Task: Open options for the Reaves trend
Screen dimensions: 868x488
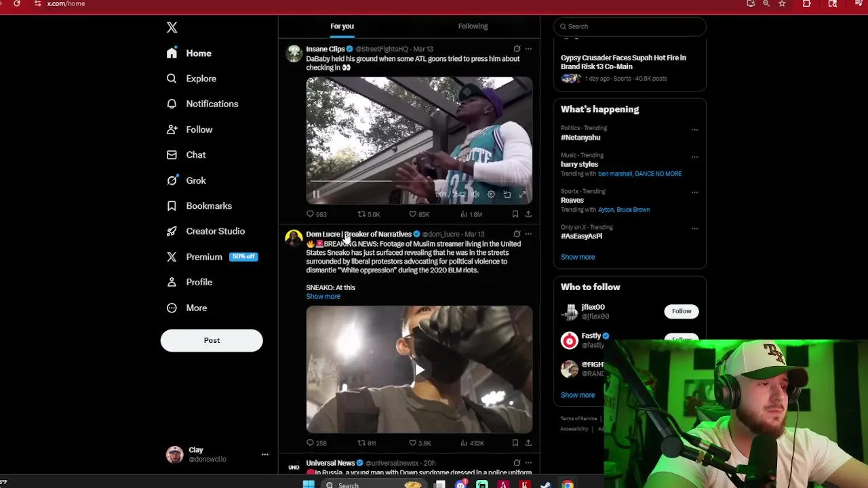Action: click(x=694, y=192)
